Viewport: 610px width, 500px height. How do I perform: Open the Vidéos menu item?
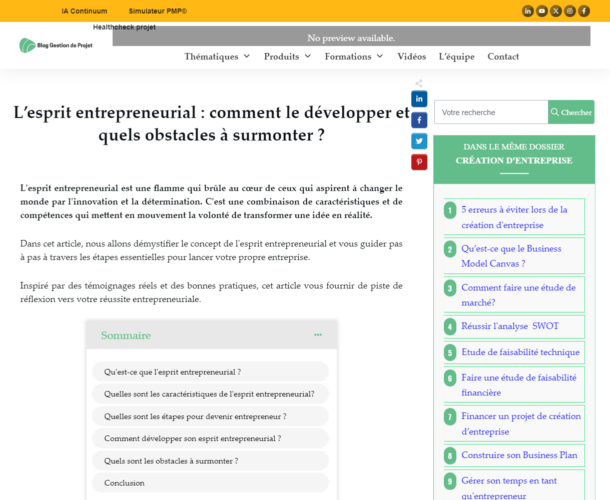(412, 56)
